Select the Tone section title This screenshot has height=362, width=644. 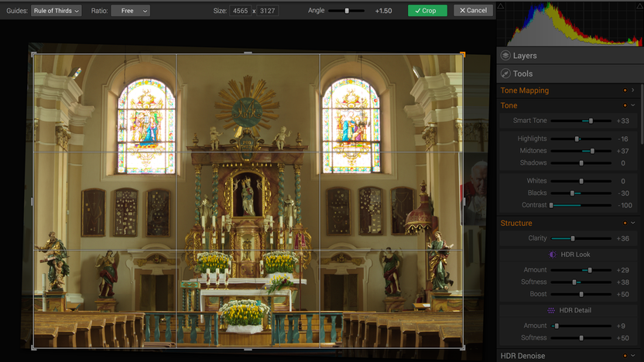tap(509, 105)
